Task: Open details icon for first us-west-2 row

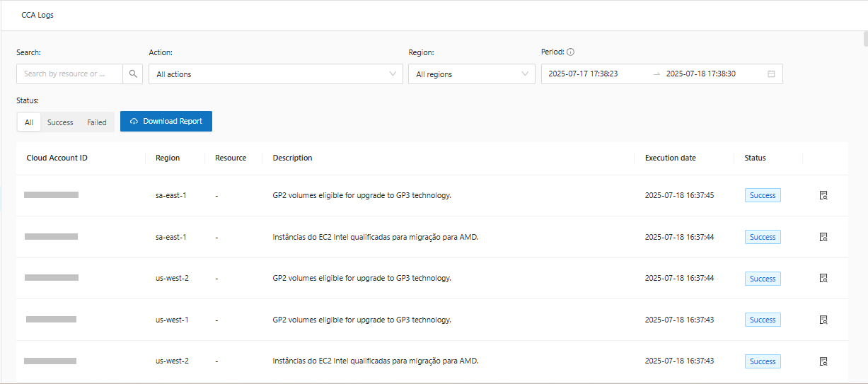Action: tap(823, 279)
